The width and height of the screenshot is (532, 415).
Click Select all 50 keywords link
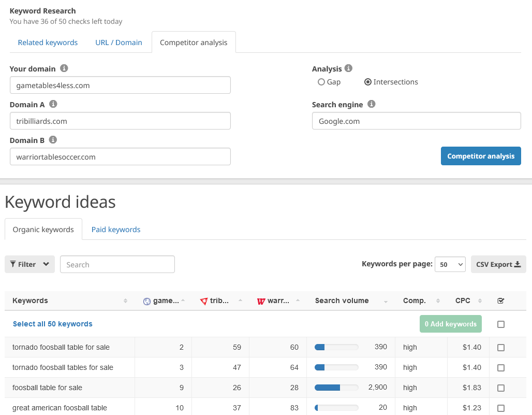(x=53, y=324)
